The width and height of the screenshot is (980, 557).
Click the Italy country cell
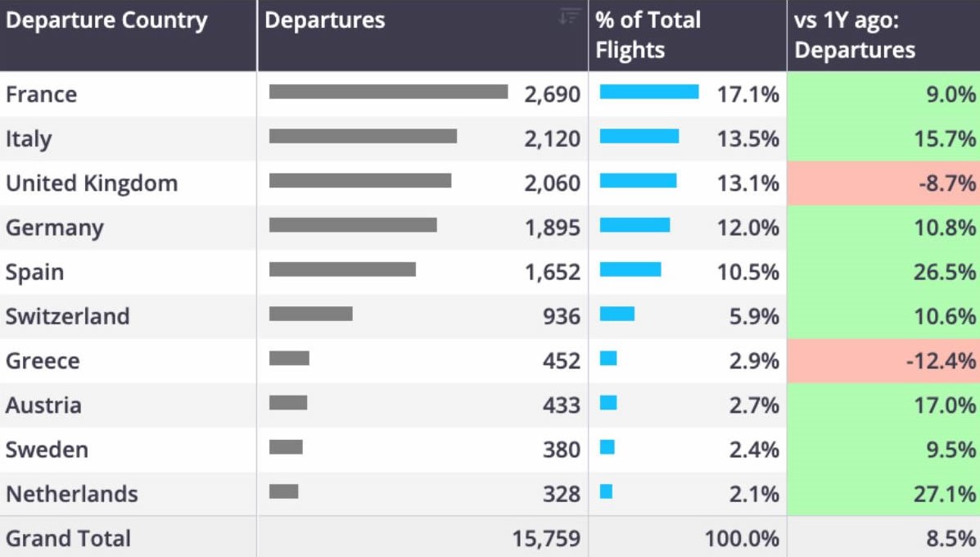pyautogui.click(x=128, y=138)
